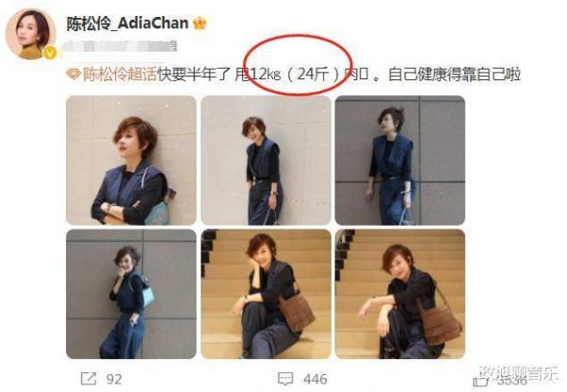Click the watermark text at bottom right
Image resolution: width=567 pixels, height=392 pixels.
(519, 373)
